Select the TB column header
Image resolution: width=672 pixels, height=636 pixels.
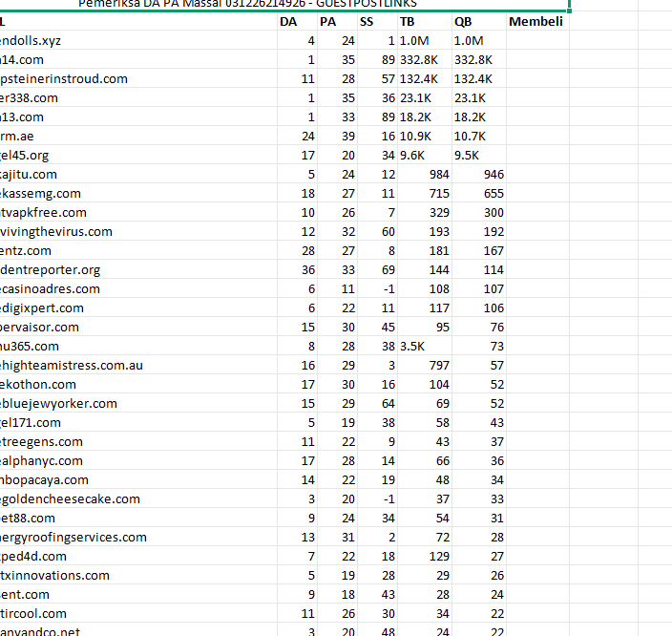click(x=424, y=21)
